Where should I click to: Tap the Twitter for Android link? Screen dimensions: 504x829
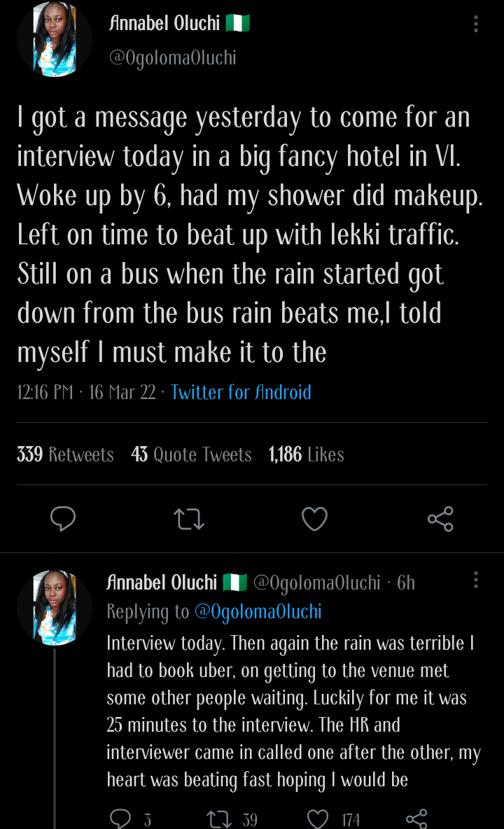[241, 392]
